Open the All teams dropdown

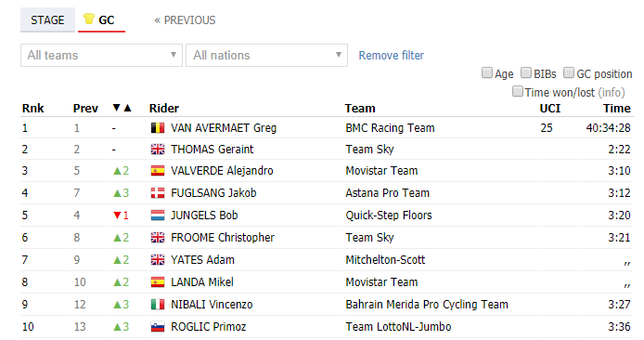[x=101, y=55]
